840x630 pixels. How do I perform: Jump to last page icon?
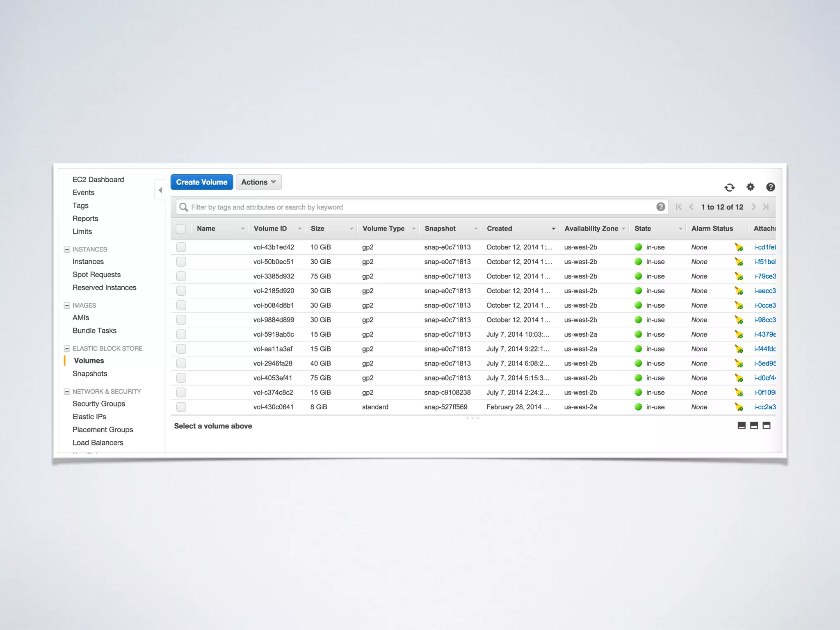[x=766, y=207]
